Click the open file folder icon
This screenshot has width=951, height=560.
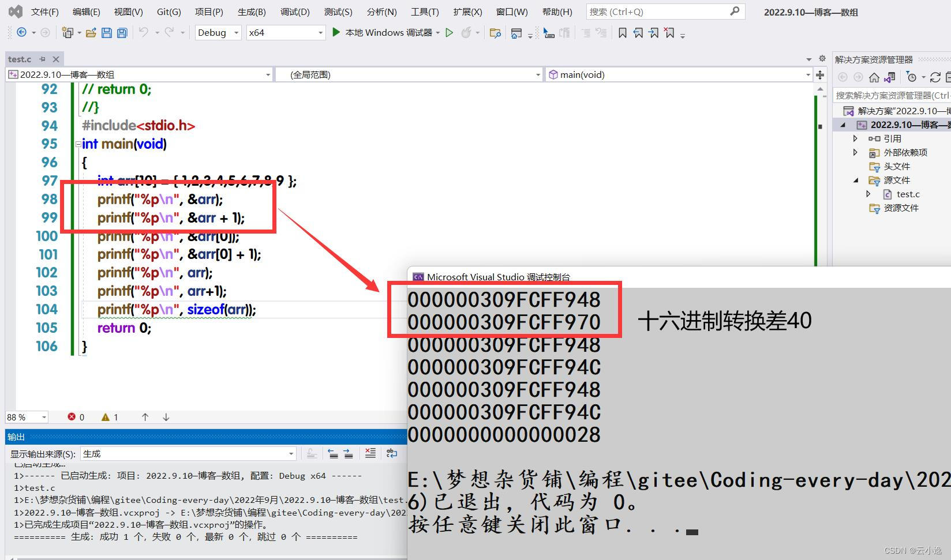point(91,33)
